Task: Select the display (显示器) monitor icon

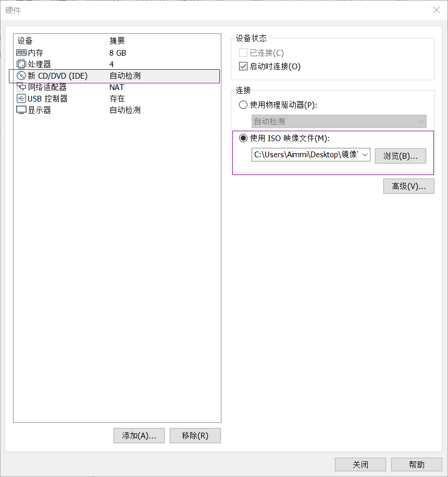Action: (21, 110)
